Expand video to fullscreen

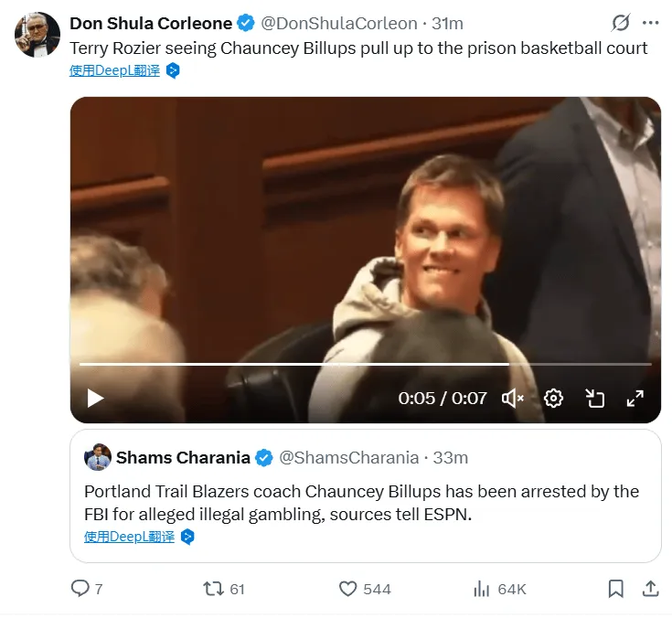(x=635, y=398)
